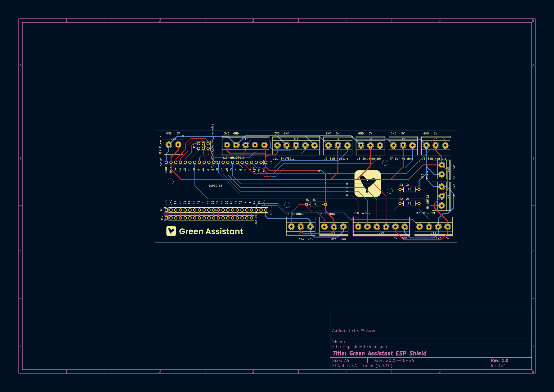Click the square first pad of header J2
The width and height of the screenshot is (554, 392).
(x=166, y=210)
